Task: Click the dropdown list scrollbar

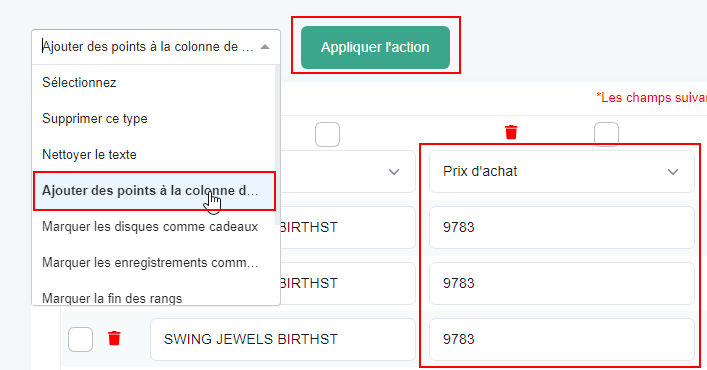Action: (277, 144)
